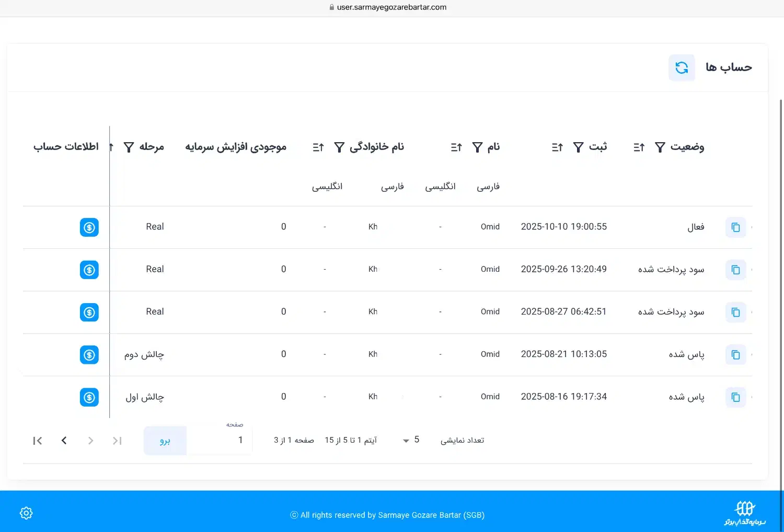This screenshot has width=784, height=532.
Task: Open the dollar icon on the چالش دوم row
Action: [x=89, y=355]
